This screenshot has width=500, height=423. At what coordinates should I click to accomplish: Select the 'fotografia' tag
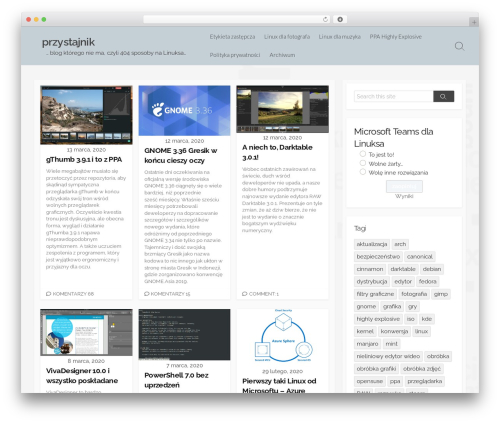click(x=414, y=294)
